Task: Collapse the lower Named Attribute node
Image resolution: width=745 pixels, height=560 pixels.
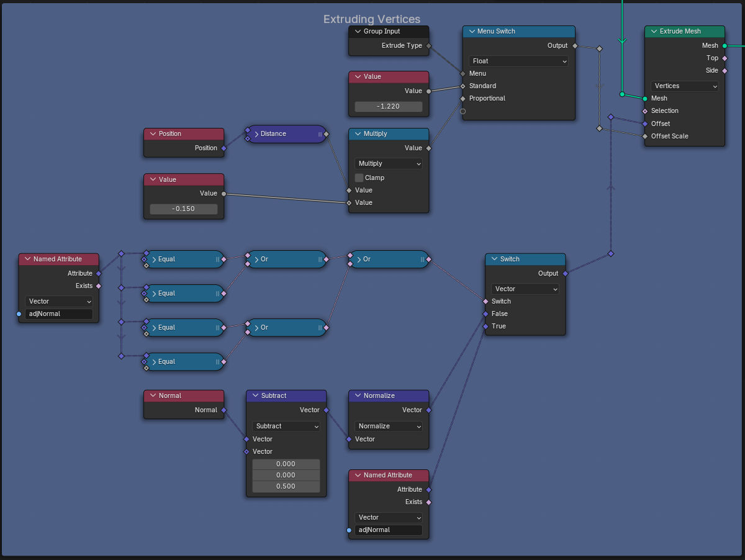Action: tap(356, 475)
